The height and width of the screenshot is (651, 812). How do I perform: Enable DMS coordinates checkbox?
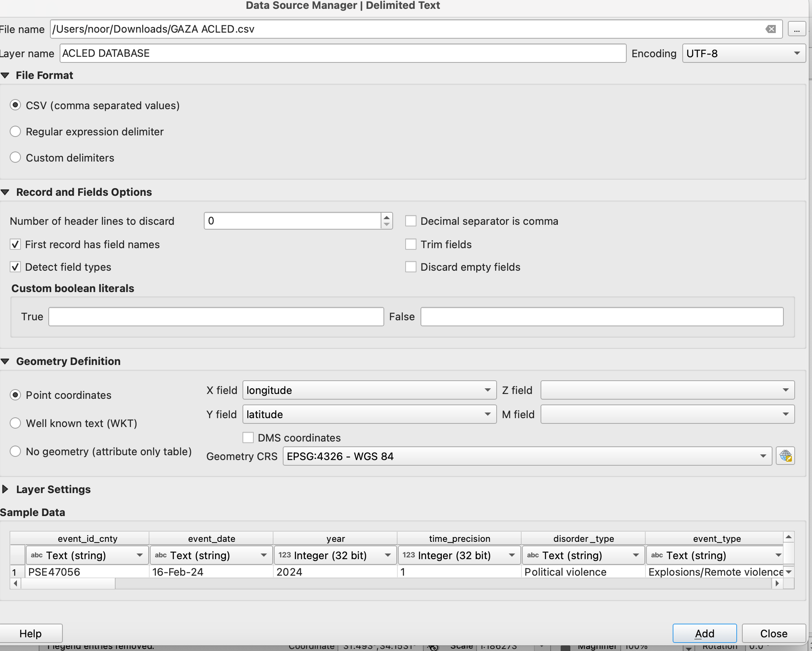[x=248, y=437]
